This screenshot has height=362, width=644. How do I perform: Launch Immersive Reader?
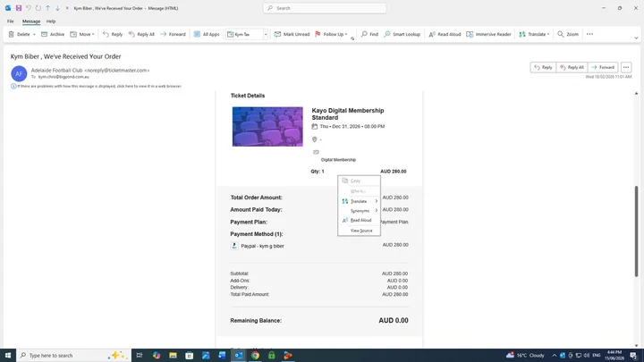click(488, 34)
